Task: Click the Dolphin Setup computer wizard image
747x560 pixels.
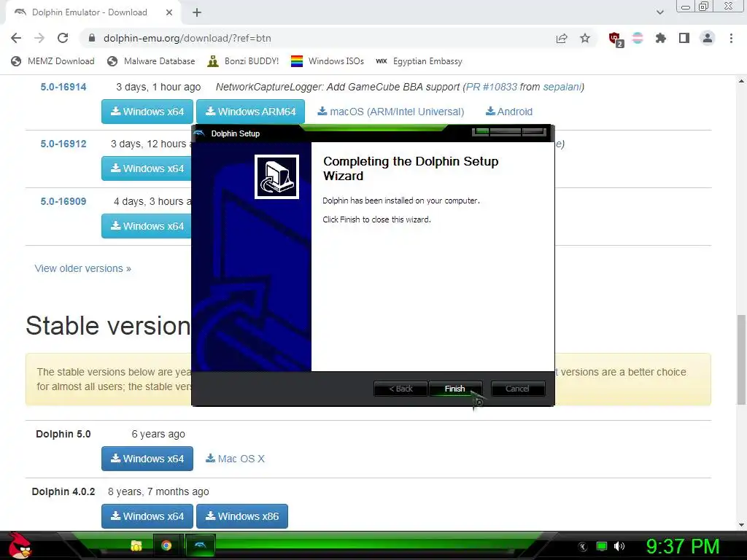Action: (276, 176)
